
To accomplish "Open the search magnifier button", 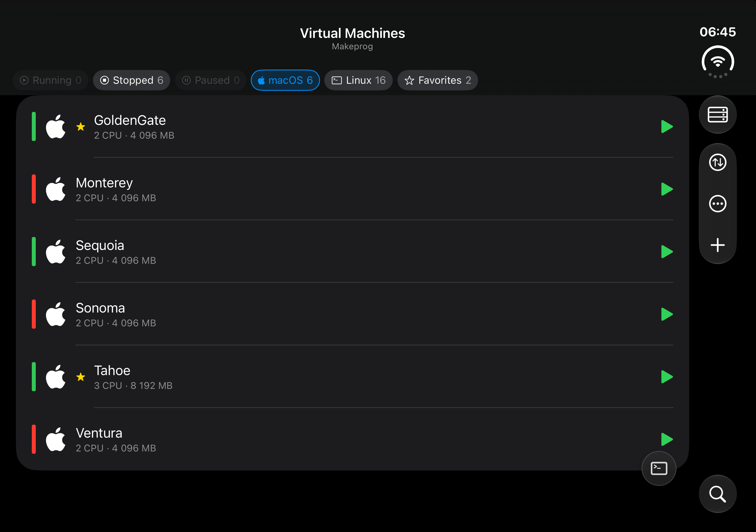I will (x=718, y=494).
